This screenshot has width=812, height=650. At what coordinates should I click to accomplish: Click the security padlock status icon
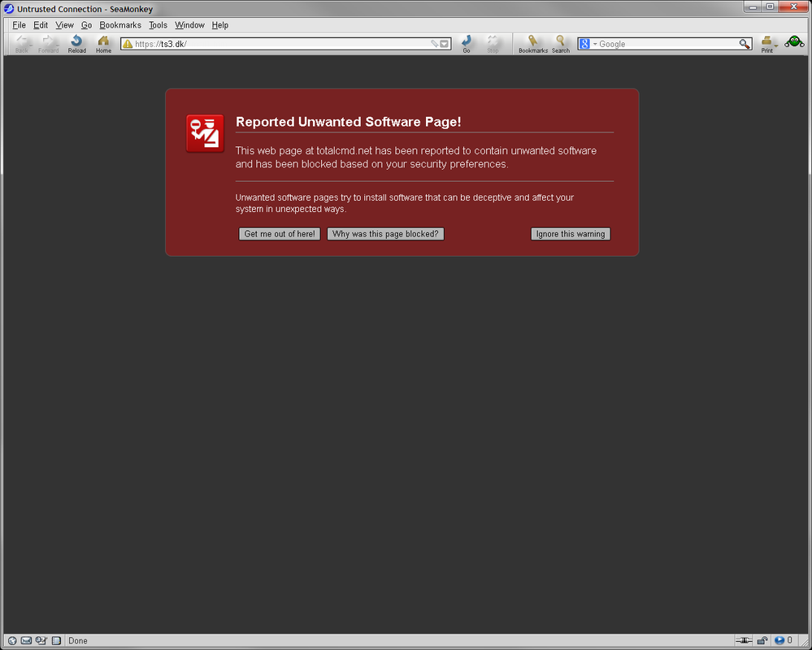pyautogui.click(x=762, y=641)
